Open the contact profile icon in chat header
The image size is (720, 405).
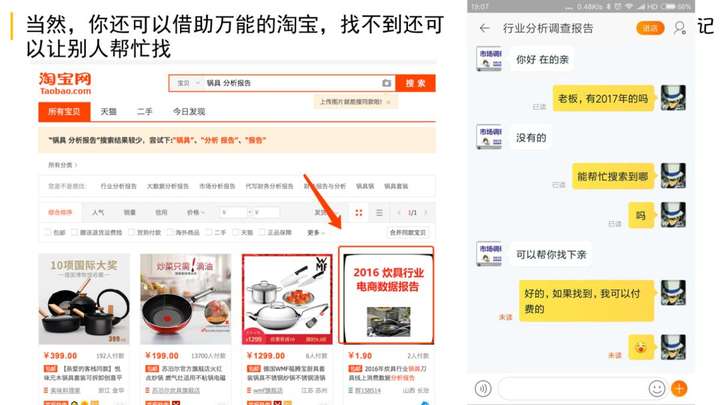pyautogui.click(x=680, y=28)
